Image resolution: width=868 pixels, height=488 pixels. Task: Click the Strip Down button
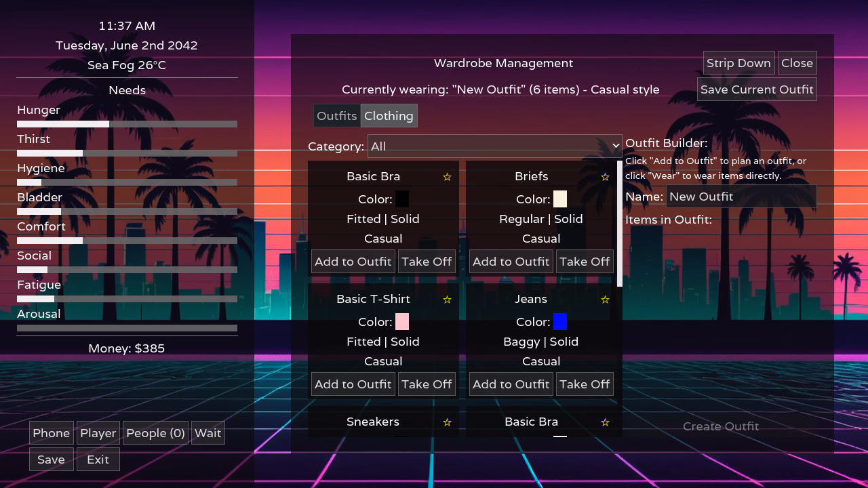click(739, 63)
